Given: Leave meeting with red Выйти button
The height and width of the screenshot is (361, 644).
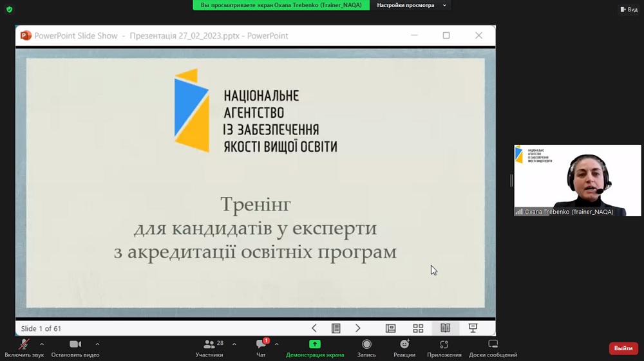Looking at the screenshot, I should pyautogui.click(x=623, y=348).
